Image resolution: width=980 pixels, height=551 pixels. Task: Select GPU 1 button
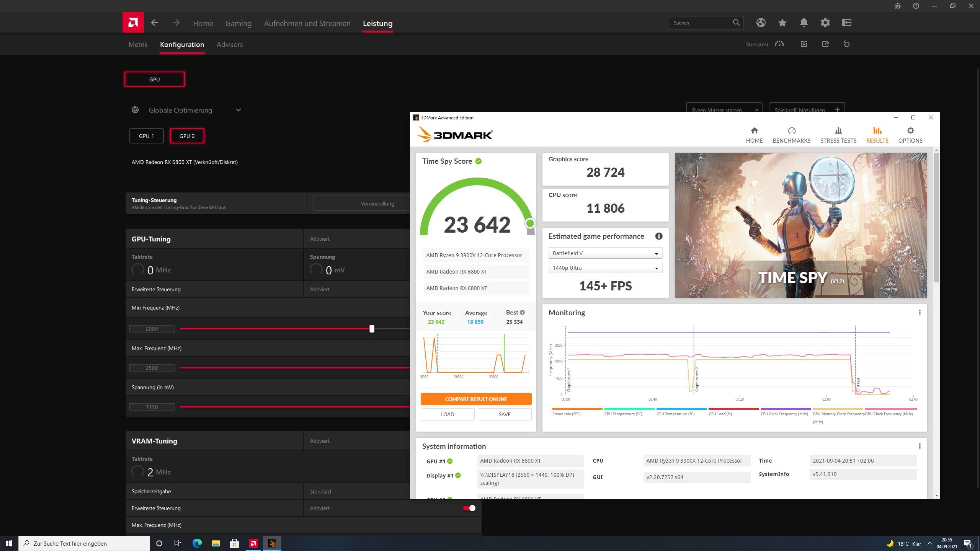(146, 136)
